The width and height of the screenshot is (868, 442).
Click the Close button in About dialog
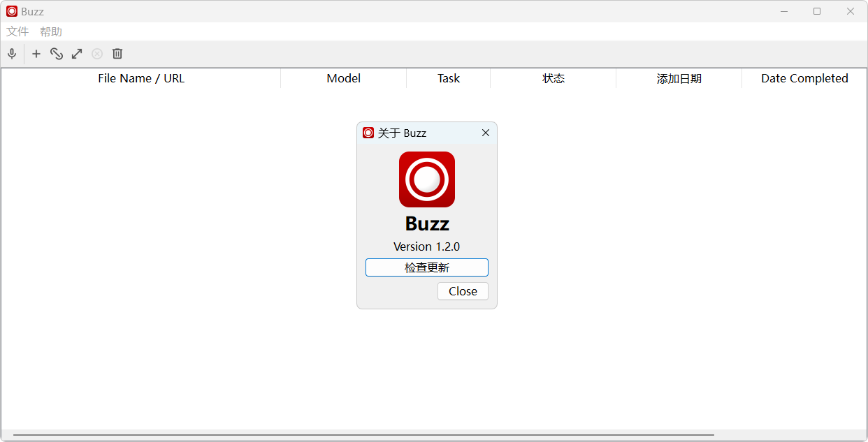click(x=463, y=291)
